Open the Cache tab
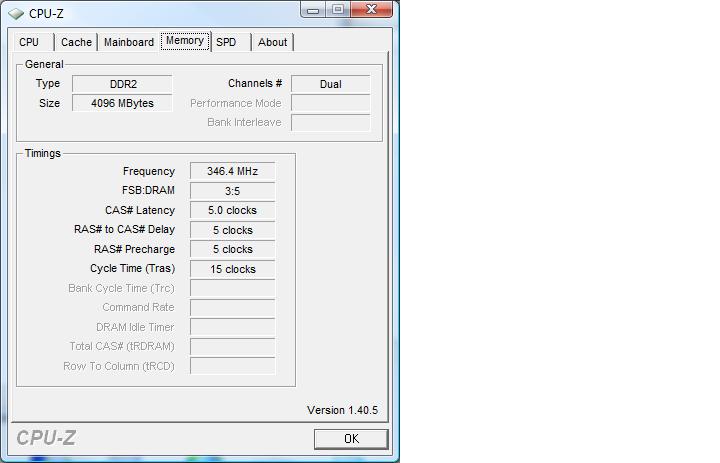 (76, 42)
